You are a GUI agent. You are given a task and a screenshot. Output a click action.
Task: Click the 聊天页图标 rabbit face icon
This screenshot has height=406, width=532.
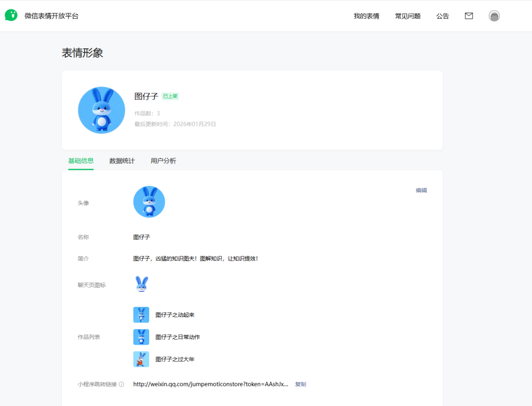[x=141, y=285]
